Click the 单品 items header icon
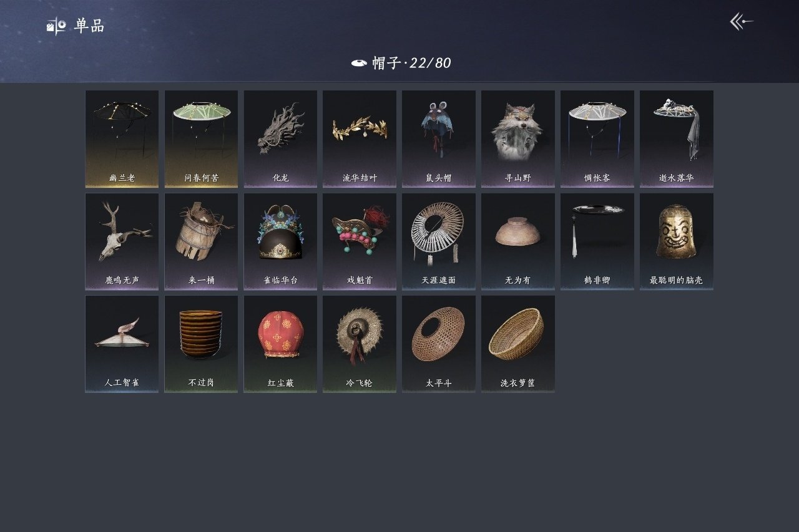This screenshot has width=799, height=532. click(x=56, y=26)
